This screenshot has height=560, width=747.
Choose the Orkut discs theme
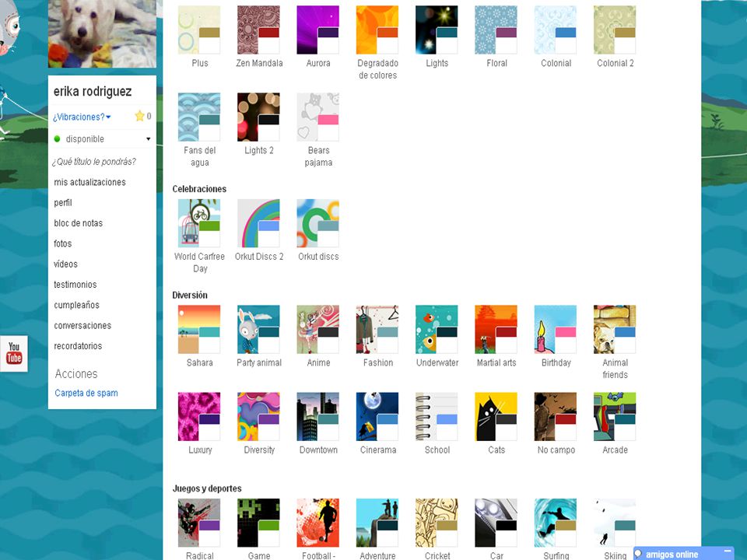pyautogui.click(x=317, y=223)
